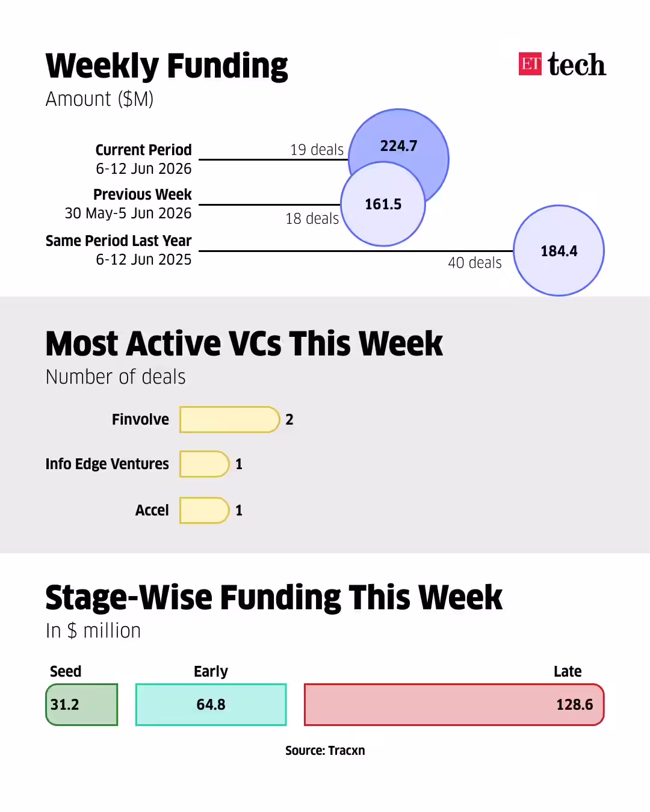Select the 184.4 last year bubble
The height and width of the screenshot is (812, 650).
[x=559, y=251]
